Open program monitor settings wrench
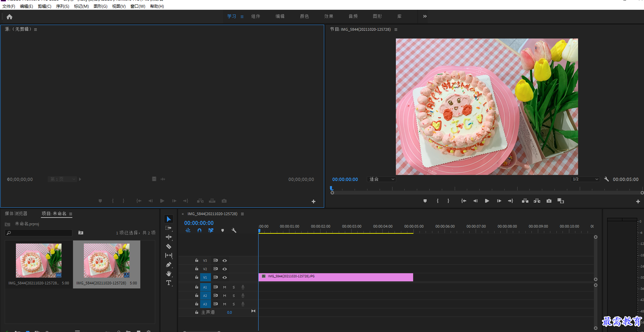Image resolution: width=644 pixels, height=332 pixels. (606, 179)
